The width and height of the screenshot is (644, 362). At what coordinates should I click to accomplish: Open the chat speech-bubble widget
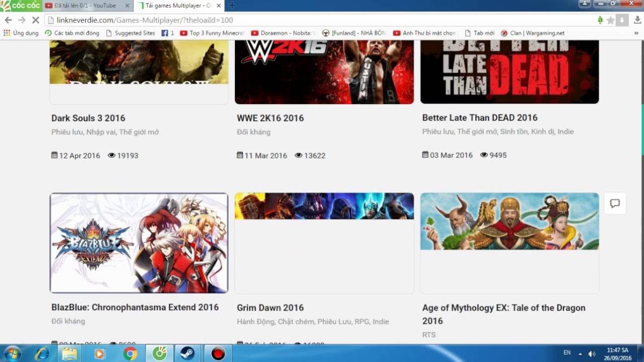coord(615,203)
